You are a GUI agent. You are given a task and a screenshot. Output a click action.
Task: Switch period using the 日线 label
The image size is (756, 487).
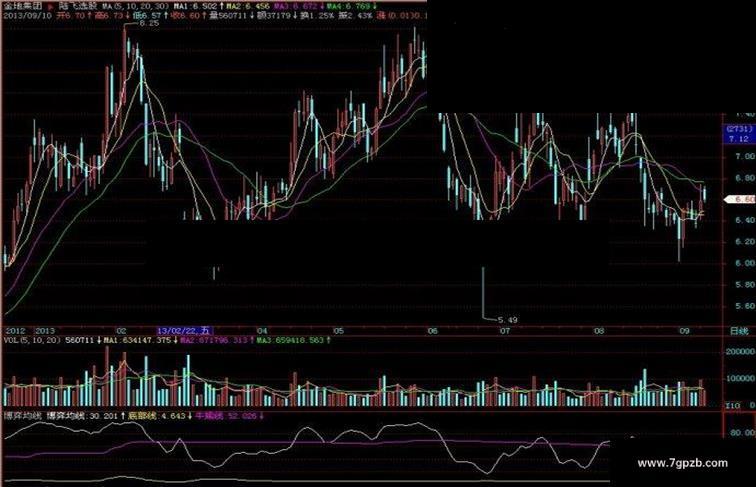coord(739,331)
